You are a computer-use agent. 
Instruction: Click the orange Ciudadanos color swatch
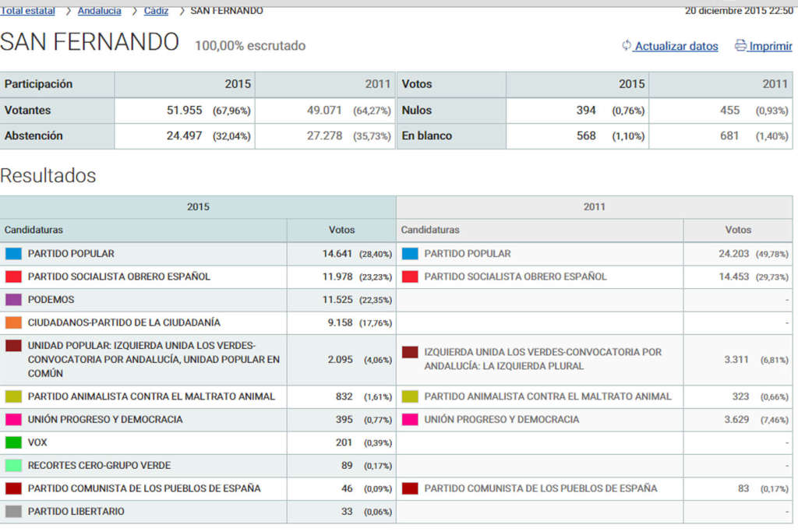[13, 322]
